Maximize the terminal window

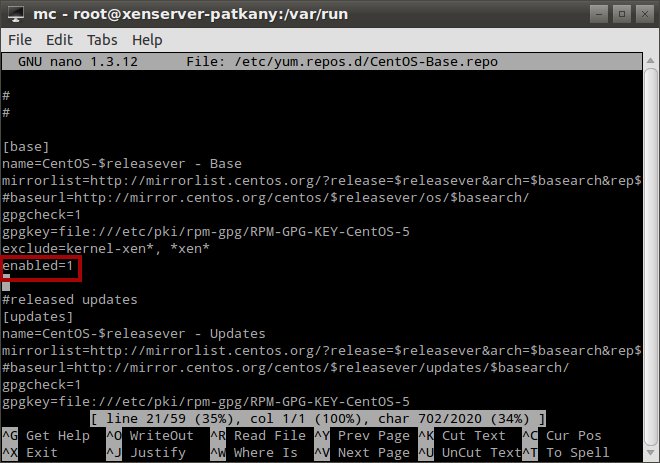coord(622,14)
